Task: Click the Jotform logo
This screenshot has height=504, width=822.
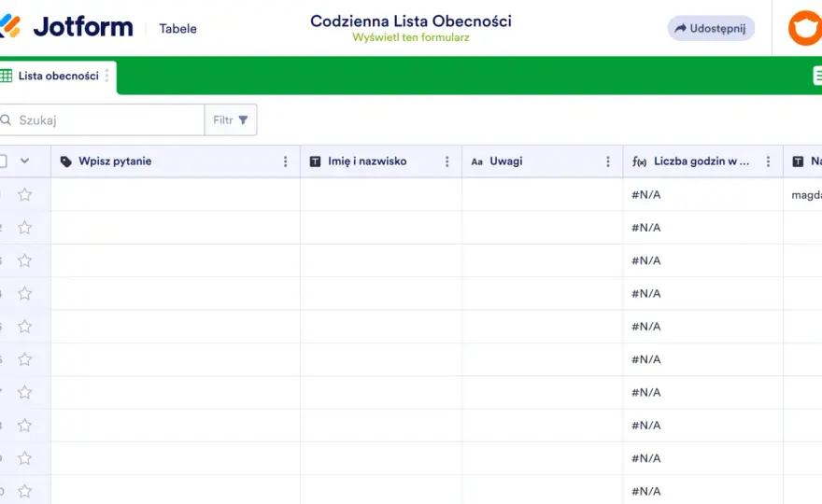Action: [66, 27]
